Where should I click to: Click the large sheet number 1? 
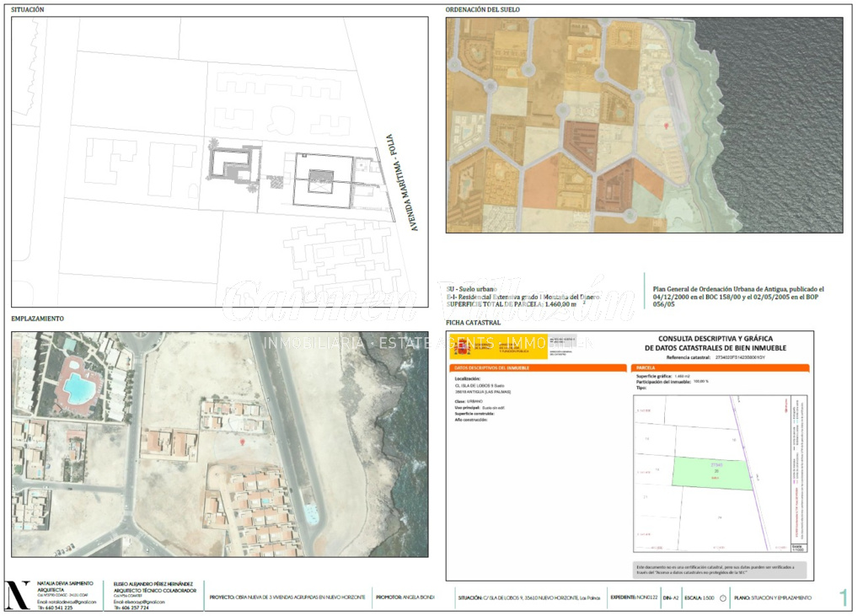(x=843, y=597)
